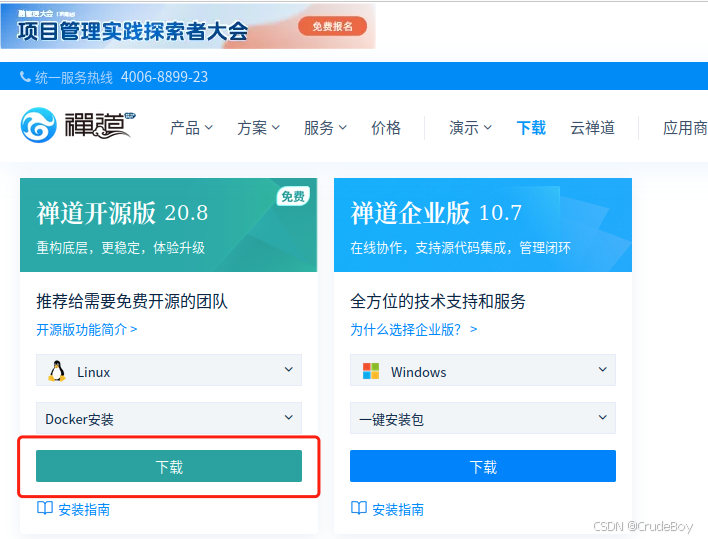708x539 pixels.
Task: Click the 免费 badge on open-source card
Action: point(293,196)
